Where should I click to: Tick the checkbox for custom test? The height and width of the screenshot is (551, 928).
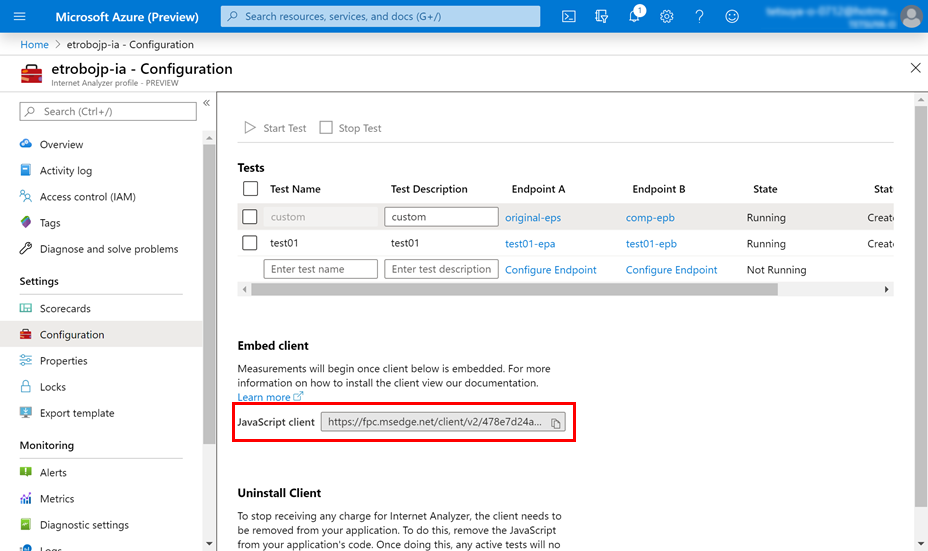pos(250,217)
